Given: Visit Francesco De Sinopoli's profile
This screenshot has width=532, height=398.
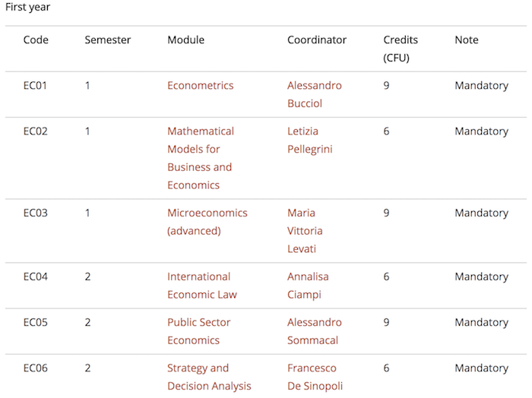Looking at the screenshot, I should click(x=315, y=377).
